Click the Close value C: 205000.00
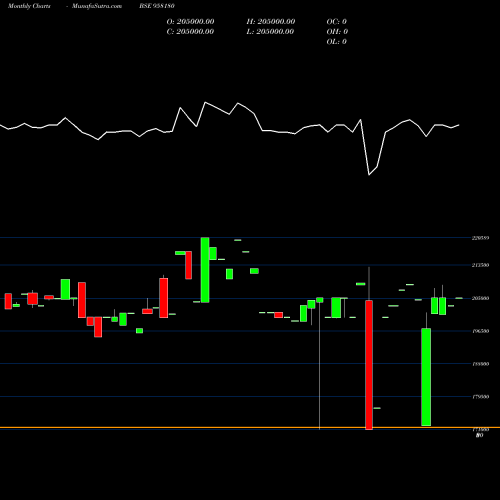500x500 pixels. [190, 31]
